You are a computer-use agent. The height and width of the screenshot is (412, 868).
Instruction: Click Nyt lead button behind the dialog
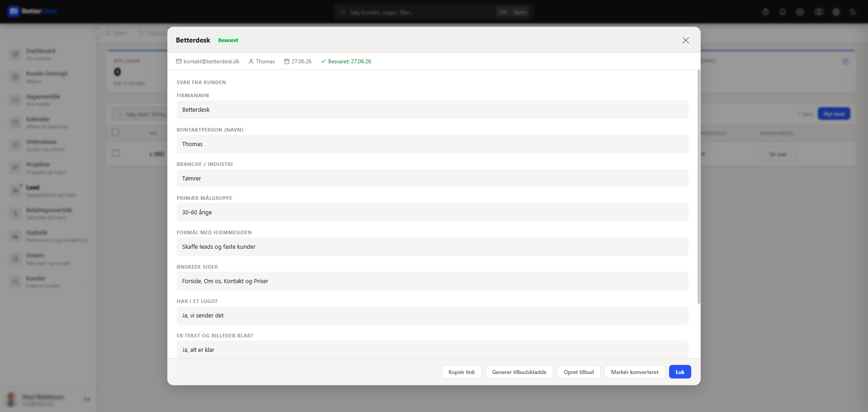coord(834,114)
